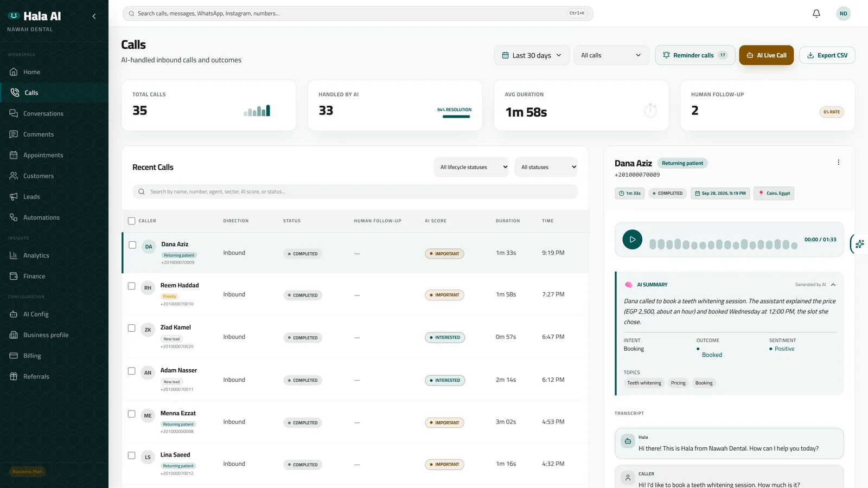The height and width of the screenshot is (488, 868).
Task: Open the All statuses dropdown
Action: (x=546, y=167)
